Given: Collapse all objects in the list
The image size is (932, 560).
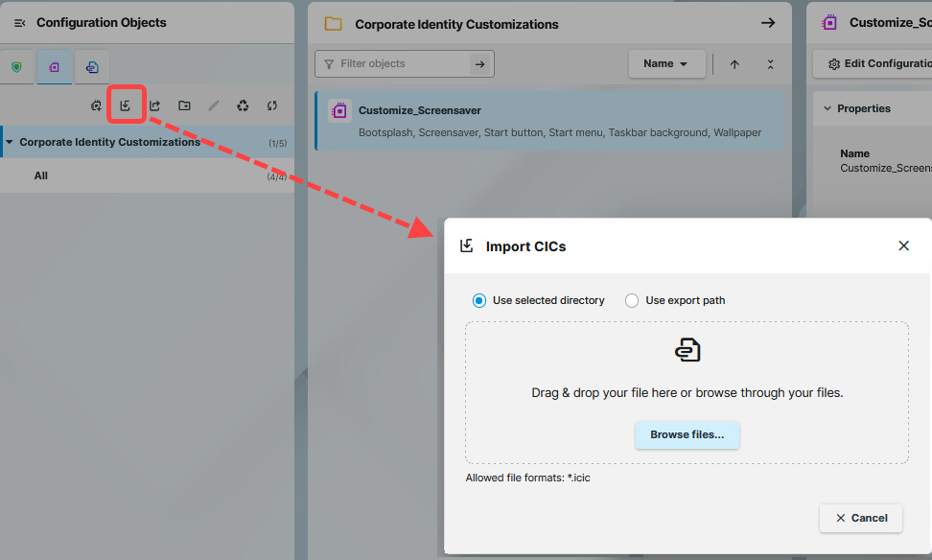Looking at the screenshot, I should (x=770, y=64).
